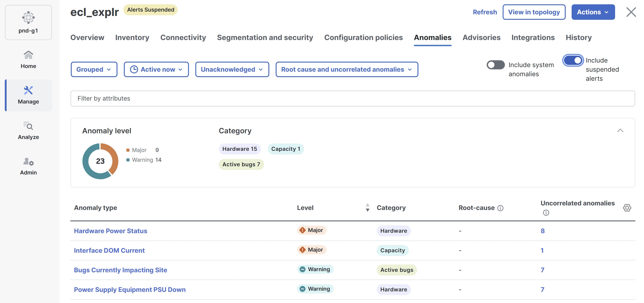
Task: Click Major orange legend swatch
Action: point(128,150)
